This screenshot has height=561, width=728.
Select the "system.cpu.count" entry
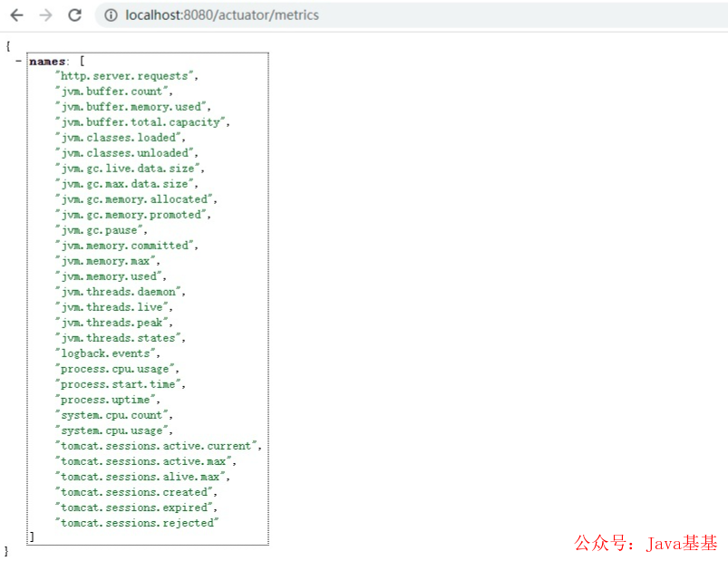(112, 415)
